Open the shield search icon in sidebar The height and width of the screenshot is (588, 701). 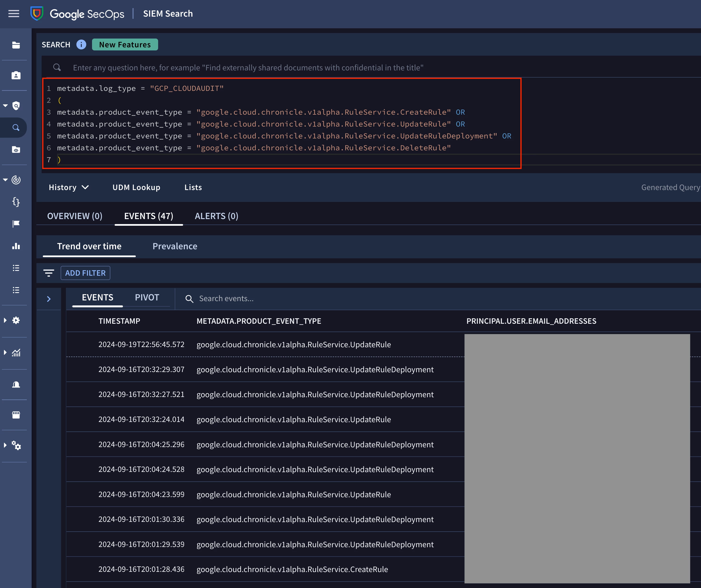pyautogui.click(x=16, y=106)
